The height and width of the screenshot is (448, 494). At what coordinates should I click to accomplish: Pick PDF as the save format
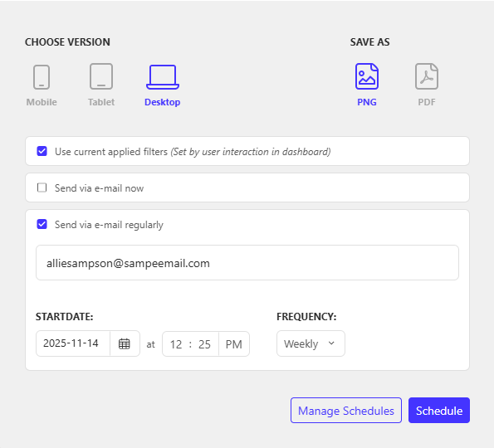(427, 76)
